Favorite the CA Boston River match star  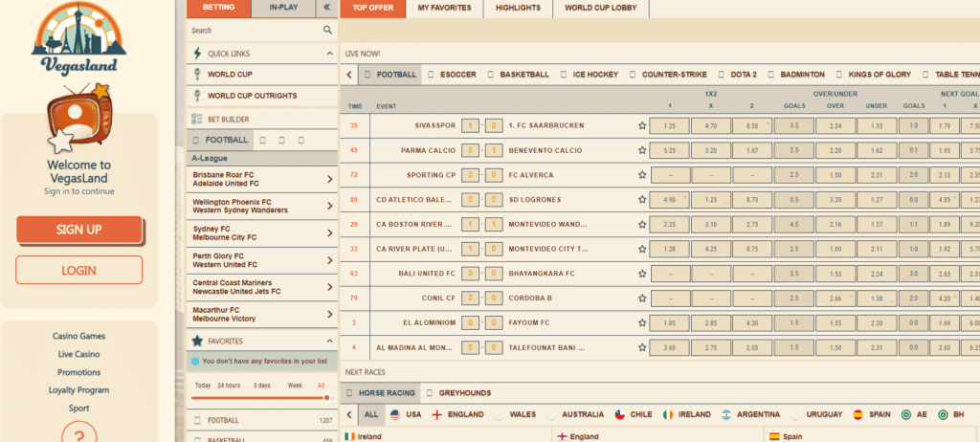pyautogui.click(x=642, y=225)
